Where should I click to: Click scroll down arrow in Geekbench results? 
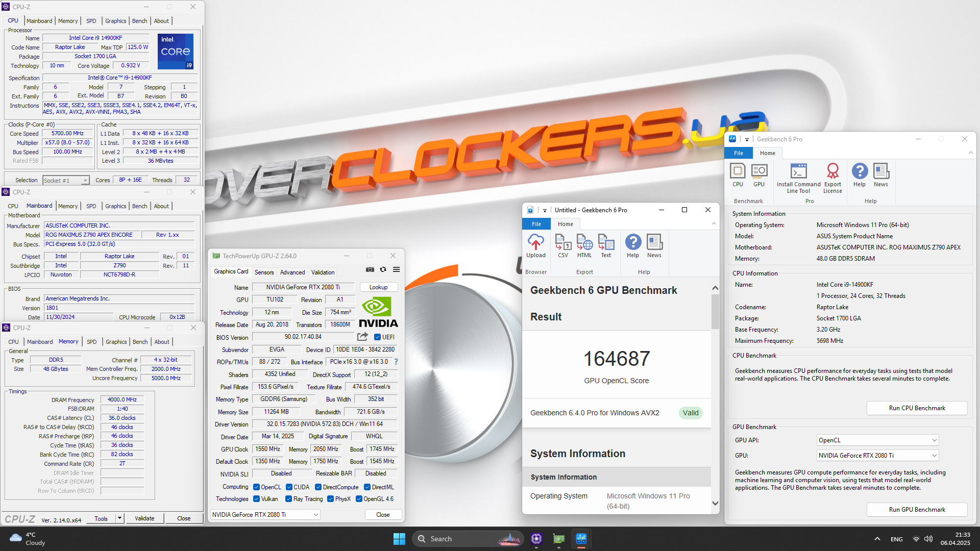pos(715,504)
